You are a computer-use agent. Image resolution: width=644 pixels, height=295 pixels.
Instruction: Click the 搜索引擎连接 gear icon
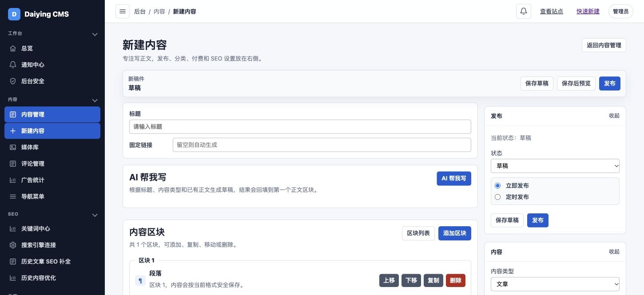tap(13, 245)
